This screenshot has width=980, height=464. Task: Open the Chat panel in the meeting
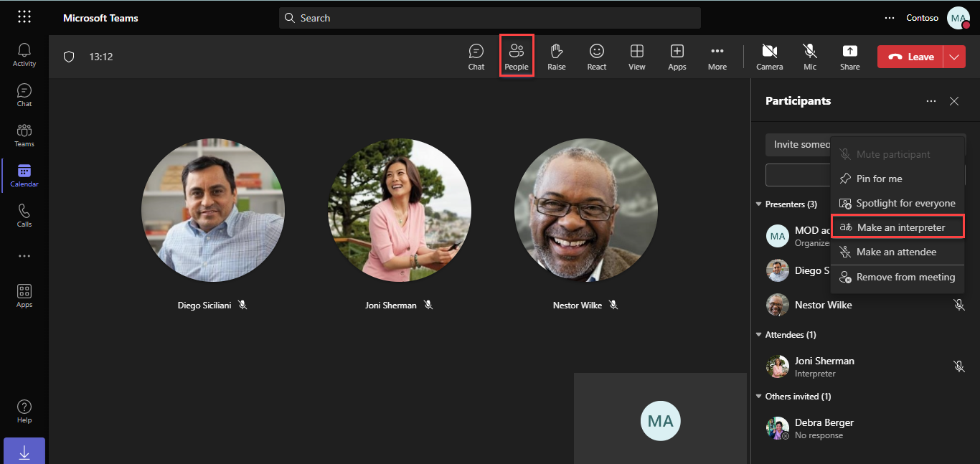click(x=476, y=56)
